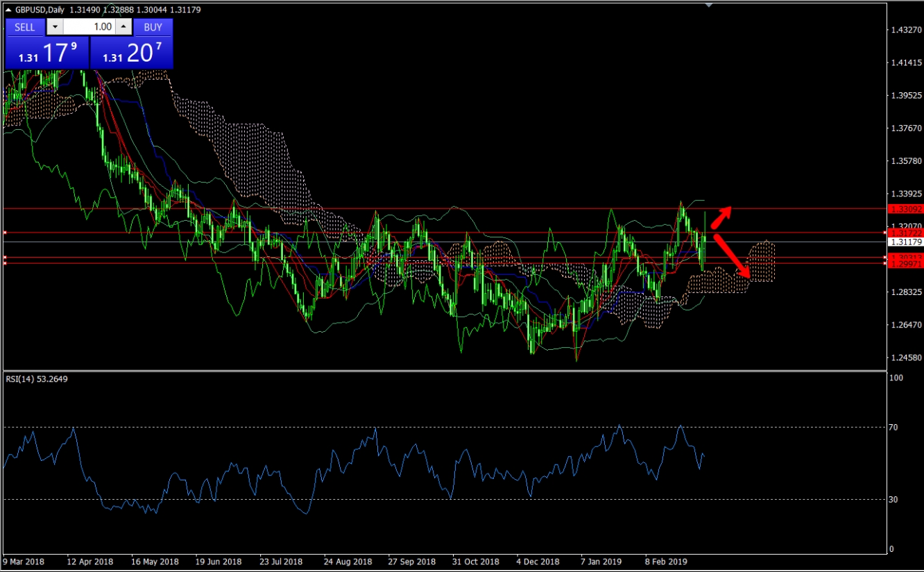Collapse the one-click trading panel triangle
The image size is (924, 572).
point(8,10)
